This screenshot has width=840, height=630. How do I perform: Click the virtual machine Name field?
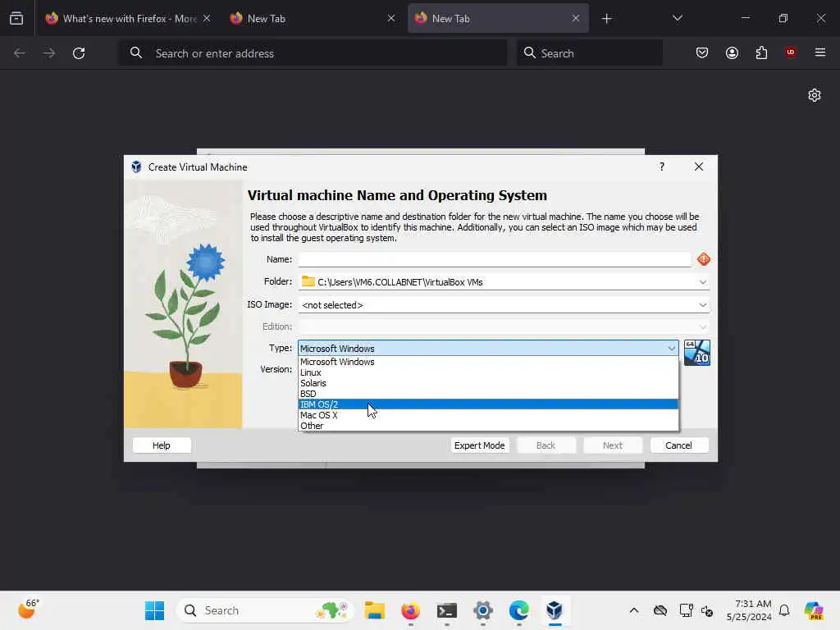pyautogui.click(x=495, y=259)
